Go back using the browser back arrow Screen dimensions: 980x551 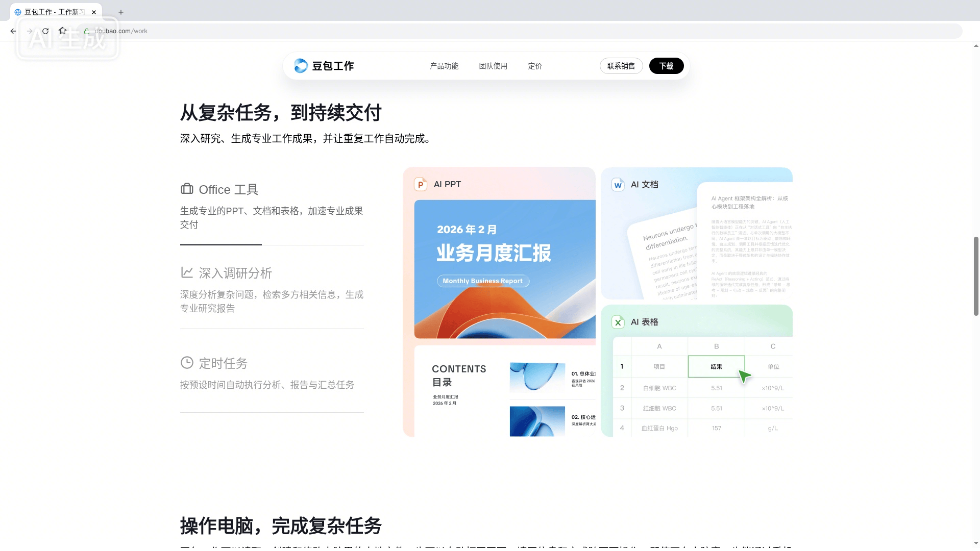[x=13, y=31]
